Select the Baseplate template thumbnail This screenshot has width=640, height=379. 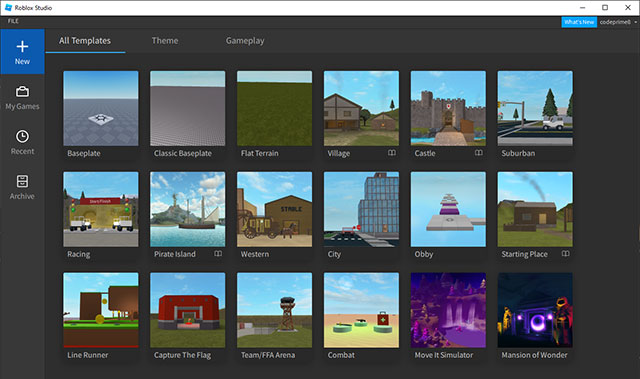101,108
